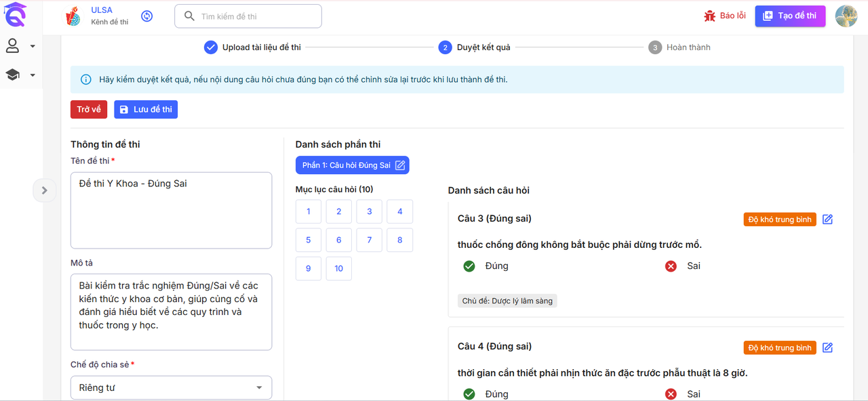Click the edit icon for Câu 3
The width and height of the screenshot is (868, 401).
click(x=827, y=219)
